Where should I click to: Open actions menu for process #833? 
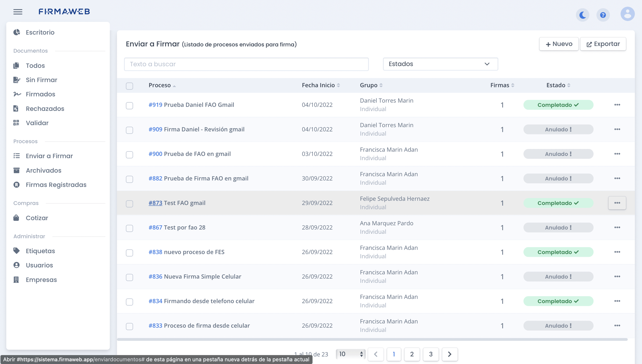[617, 325]
